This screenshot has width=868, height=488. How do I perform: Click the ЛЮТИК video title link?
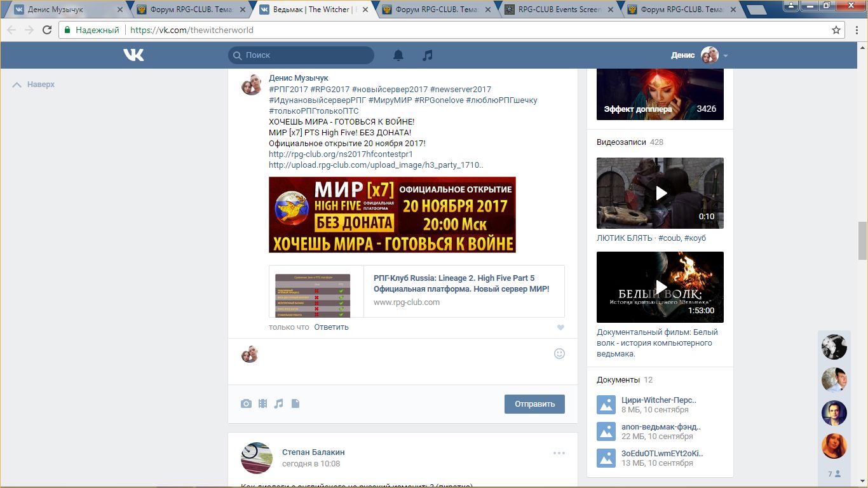click(651, 238)
